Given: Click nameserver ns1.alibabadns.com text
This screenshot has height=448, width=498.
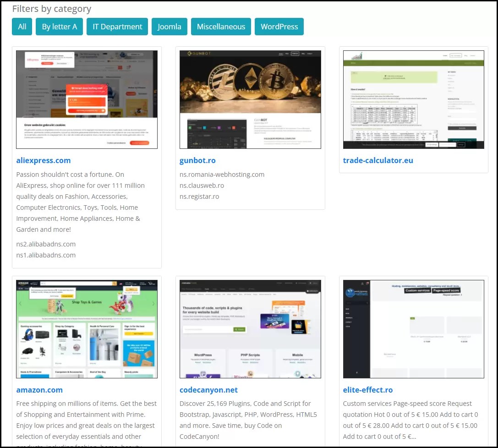Looking at the screenshot, I should (46, 255).
